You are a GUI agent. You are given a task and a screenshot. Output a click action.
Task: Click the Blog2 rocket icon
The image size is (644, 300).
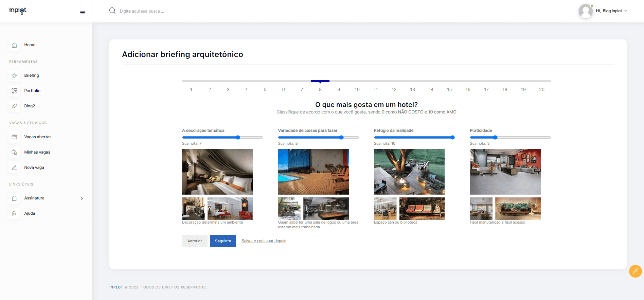coord(14,106)
